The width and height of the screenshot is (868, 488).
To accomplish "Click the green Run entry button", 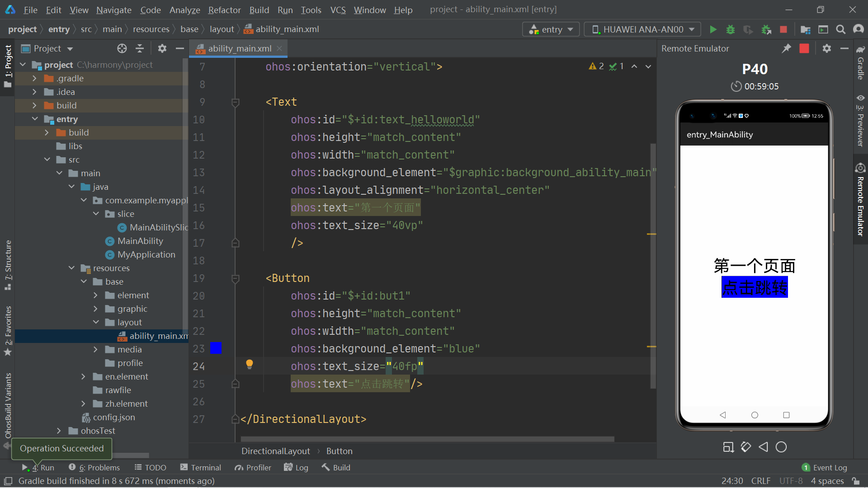I will point(713,29).
